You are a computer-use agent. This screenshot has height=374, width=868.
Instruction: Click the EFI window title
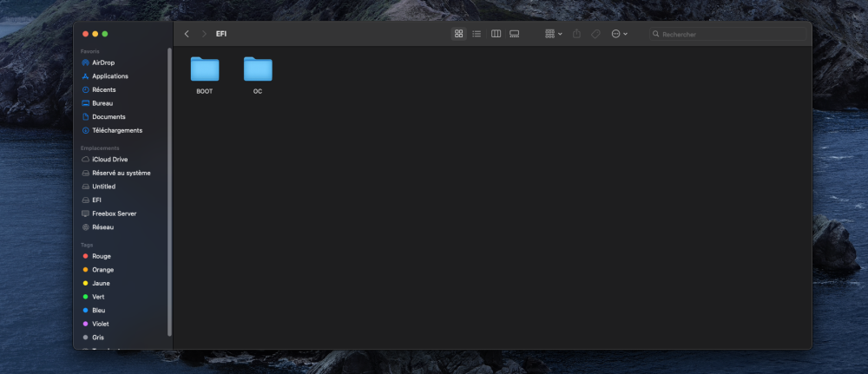(220, 34)
